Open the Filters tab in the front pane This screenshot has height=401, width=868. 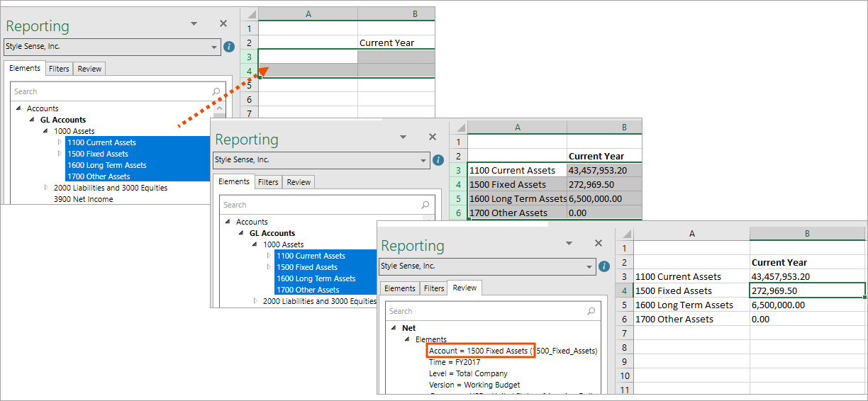pyautogui.click(x=434, y=288)
